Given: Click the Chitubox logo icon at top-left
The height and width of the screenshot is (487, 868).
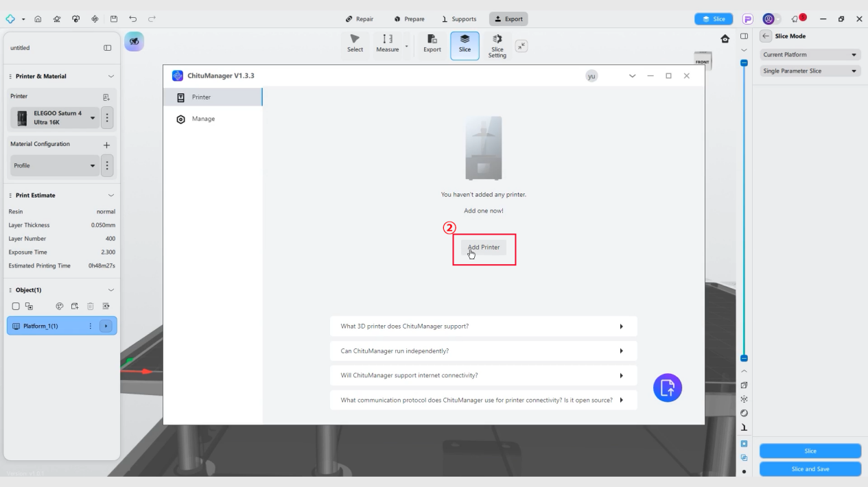Looking at the screenshot, I should (x=10, y=19).
